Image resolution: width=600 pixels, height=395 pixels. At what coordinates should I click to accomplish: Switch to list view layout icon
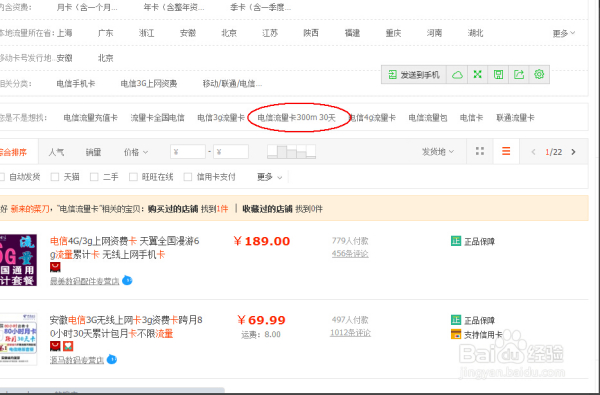pyautogui.click(x=506, y=152)
